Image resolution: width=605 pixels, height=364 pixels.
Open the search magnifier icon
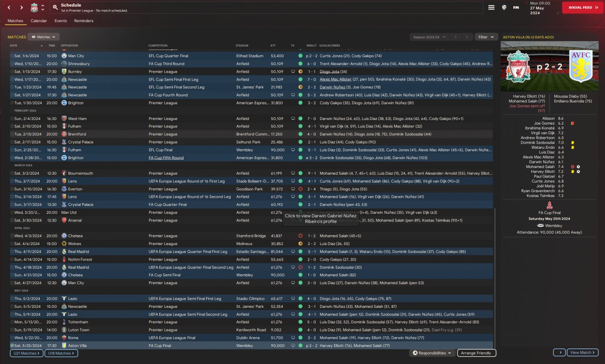point(55,8)
